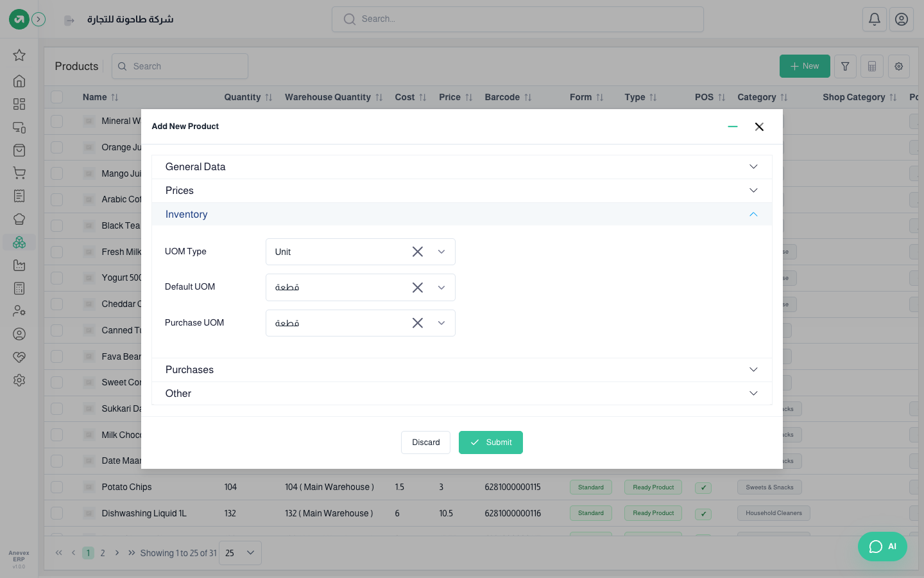Collapse the Inventory section
This screenshot has height=578, width=924.
(462, 215)
